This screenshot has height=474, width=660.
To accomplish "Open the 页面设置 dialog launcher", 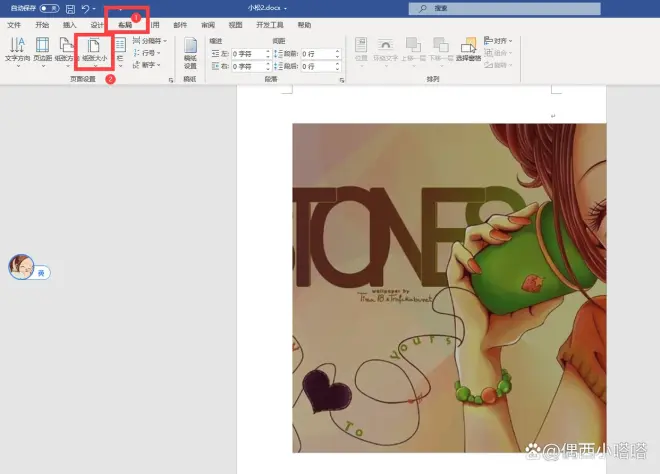I will [170, 78].
